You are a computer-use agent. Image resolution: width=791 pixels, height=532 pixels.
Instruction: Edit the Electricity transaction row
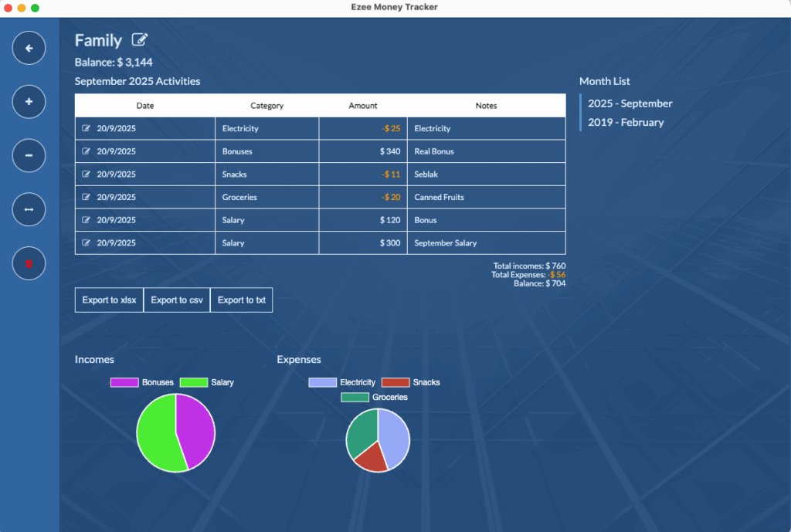(87, 129)
